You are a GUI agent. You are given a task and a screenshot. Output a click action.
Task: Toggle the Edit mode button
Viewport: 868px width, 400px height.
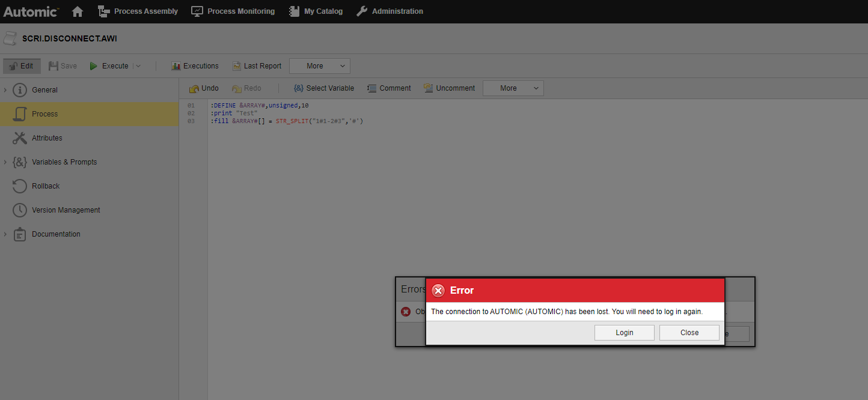point(22,66)
